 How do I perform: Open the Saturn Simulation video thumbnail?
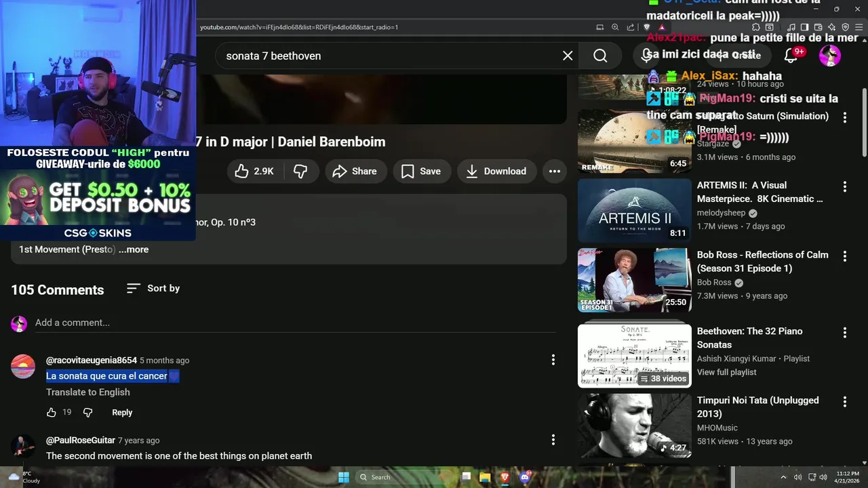pyautogui.click(x=635, y=141)
